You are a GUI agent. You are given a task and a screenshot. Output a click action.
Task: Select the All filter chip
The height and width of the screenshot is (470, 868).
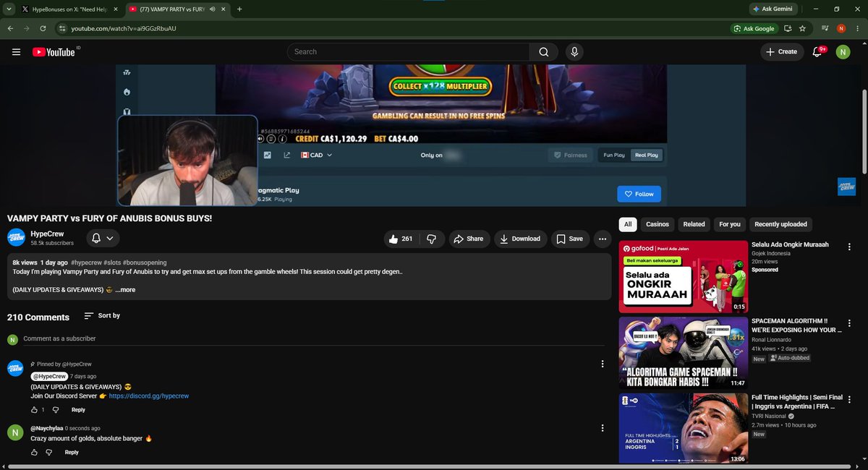coord(628,224)
